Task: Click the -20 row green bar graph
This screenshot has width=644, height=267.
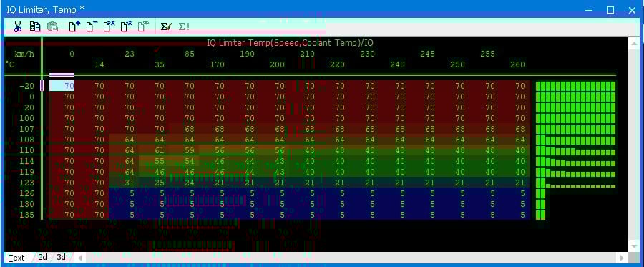Action: pos(575,86)
